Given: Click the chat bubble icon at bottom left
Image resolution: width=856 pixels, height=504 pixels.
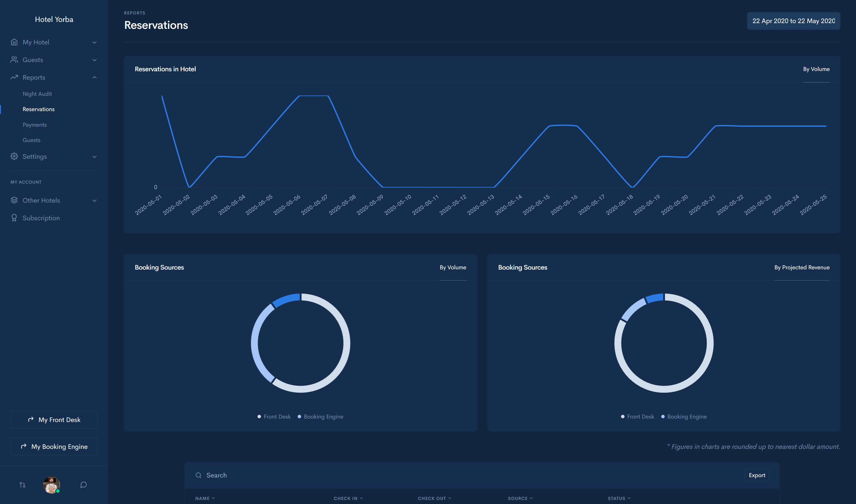Looking at the screenshot, I should pos(83,485).
